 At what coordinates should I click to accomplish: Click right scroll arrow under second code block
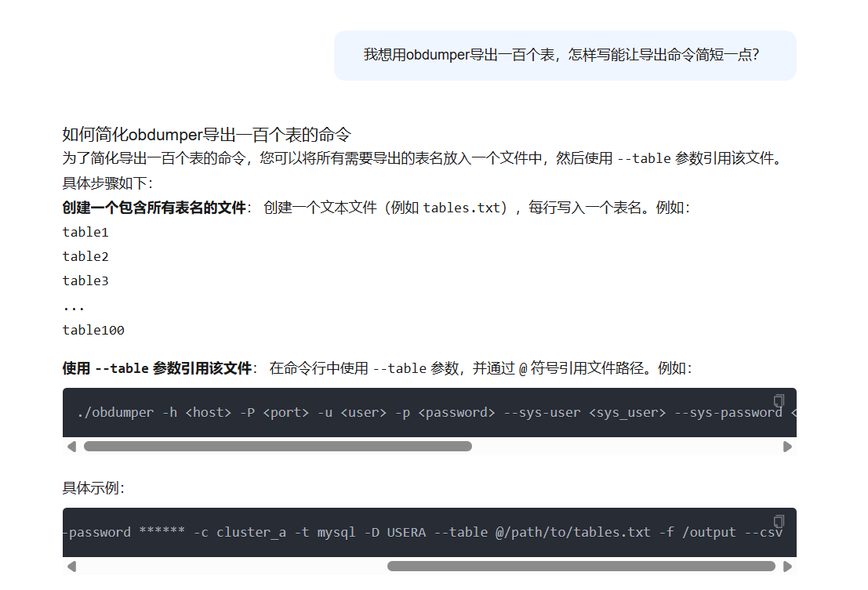(787, 566)
